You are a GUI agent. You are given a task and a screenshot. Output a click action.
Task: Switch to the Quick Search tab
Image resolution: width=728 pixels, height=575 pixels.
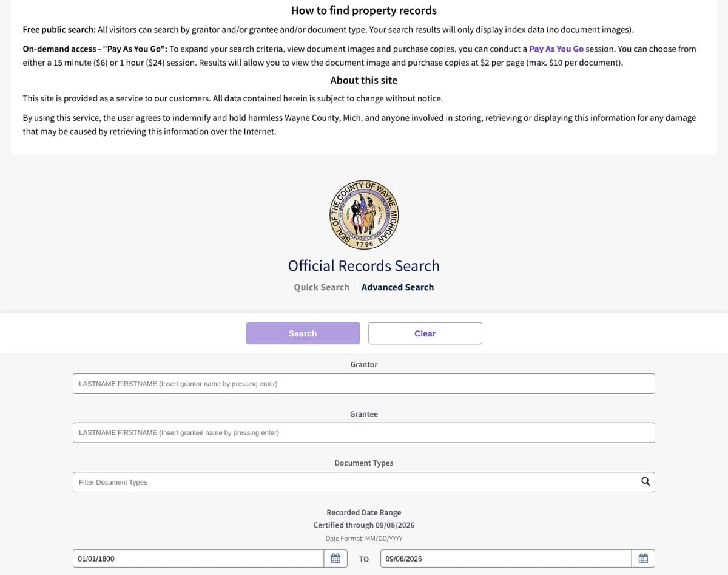point(322,287)
